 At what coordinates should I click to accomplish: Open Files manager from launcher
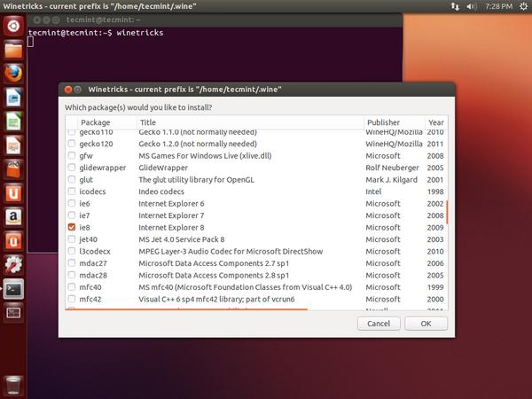point(13,50)
